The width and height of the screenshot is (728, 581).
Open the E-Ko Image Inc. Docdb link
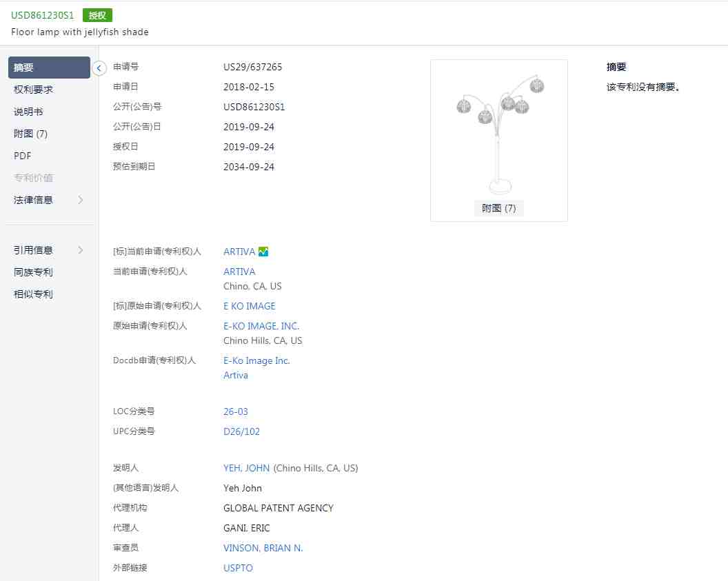(x=256, y=360)
